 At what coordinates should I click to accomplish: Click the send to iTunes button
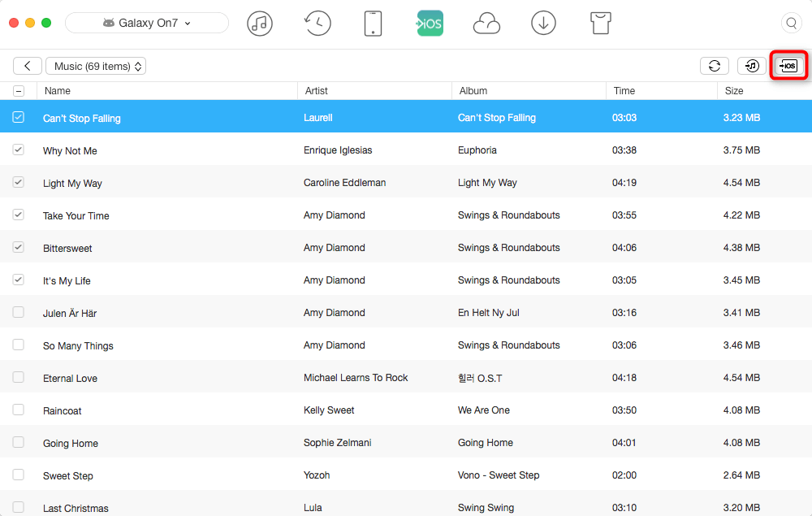click(752, 66)
